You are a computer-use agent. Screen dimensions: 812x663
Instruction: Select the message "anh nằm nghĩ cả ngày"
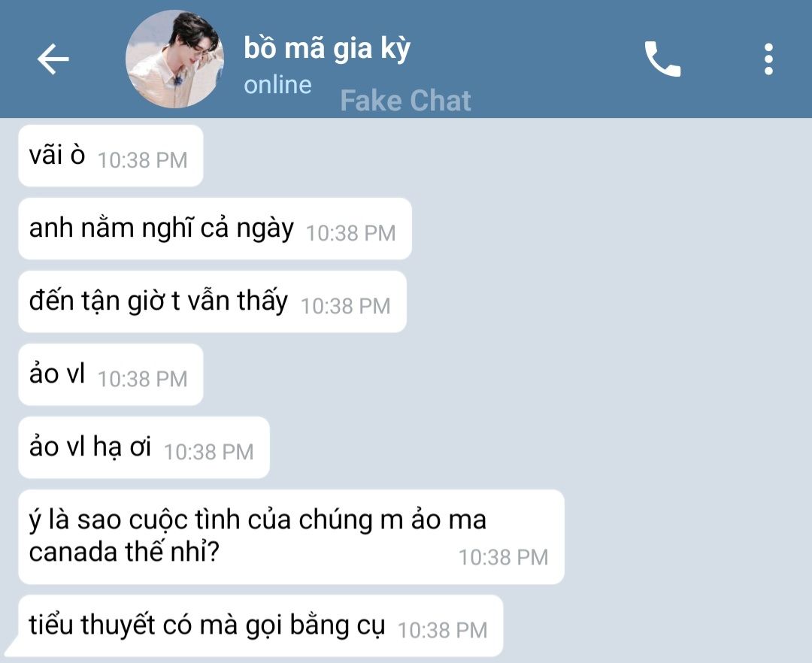[215, 229]
